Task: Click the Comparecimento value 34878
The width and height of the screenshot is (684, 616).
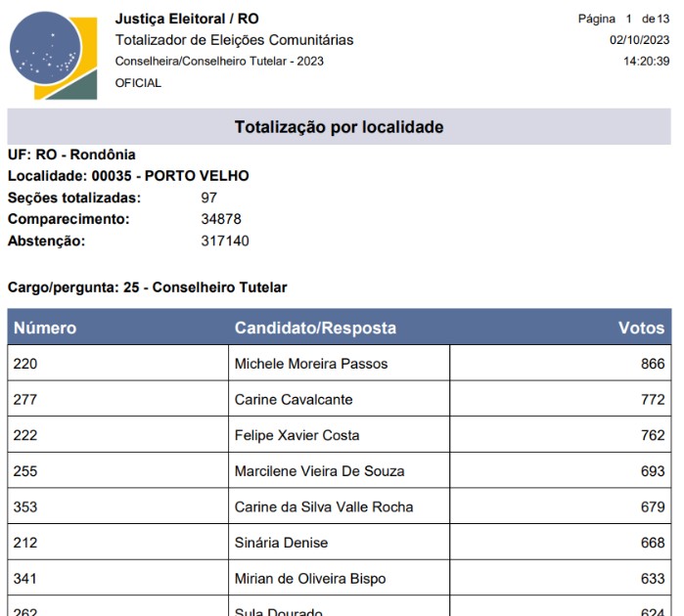Action: [220, 219]
